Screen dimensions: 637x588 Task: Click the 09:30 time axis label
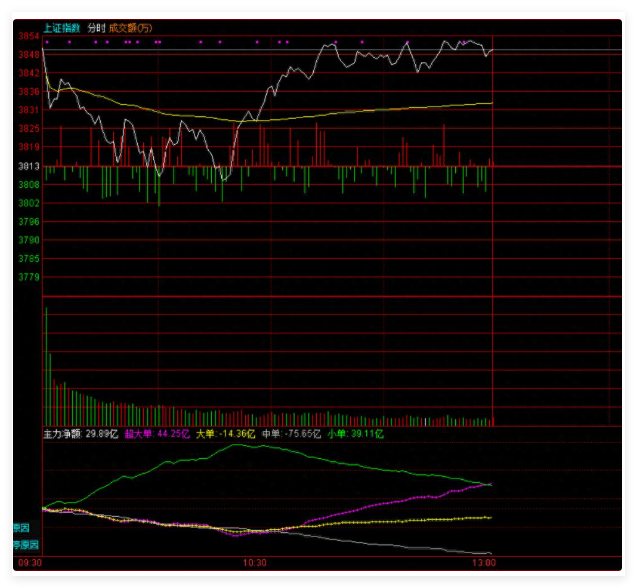pos(31,563)
